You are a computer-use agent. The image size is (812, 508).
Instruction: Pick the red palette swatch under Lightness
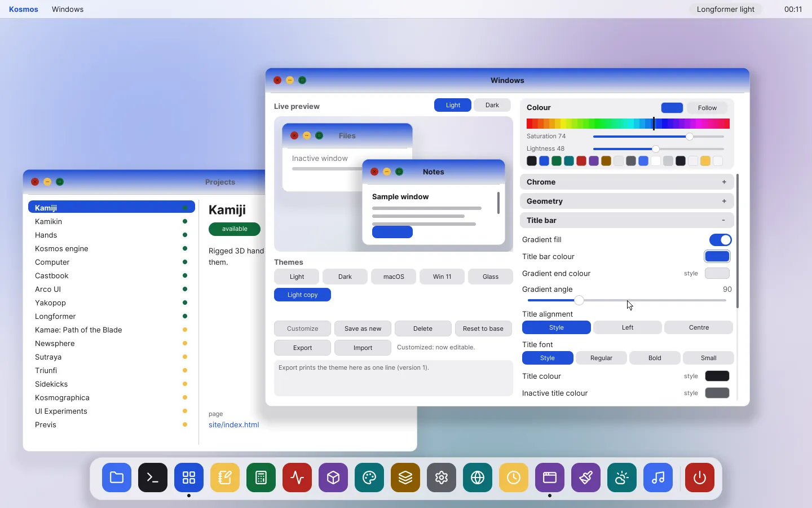click(581, 161)
